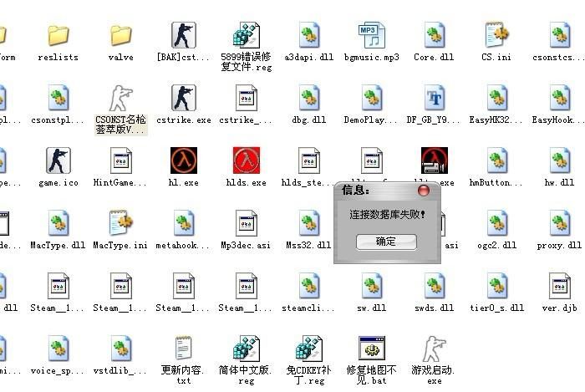Viewport: 585px width, 392px height.
Task: Select ver.djb file icon
Action: point(560,286)
